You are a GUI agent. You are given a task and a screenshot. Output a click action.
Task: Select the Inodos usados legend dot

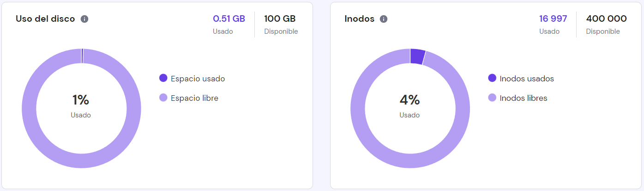(x=492, y=78)
